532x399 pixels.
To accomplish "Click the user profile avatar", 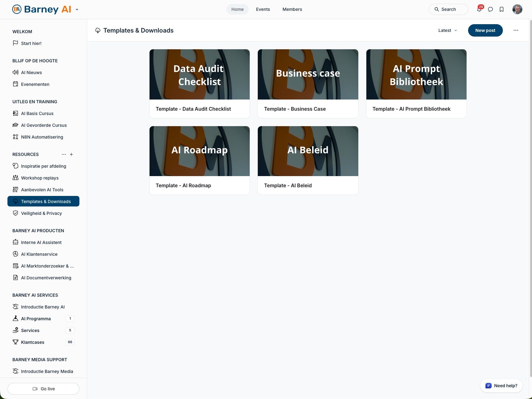I will point(517,9).
